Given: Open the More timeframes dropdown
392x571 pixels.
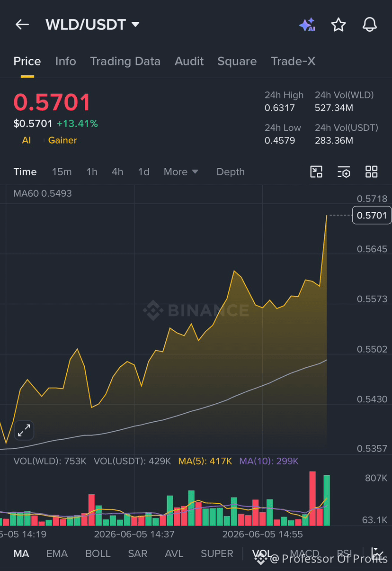Looking at the screenshot, I should click(x=181, y=172).
